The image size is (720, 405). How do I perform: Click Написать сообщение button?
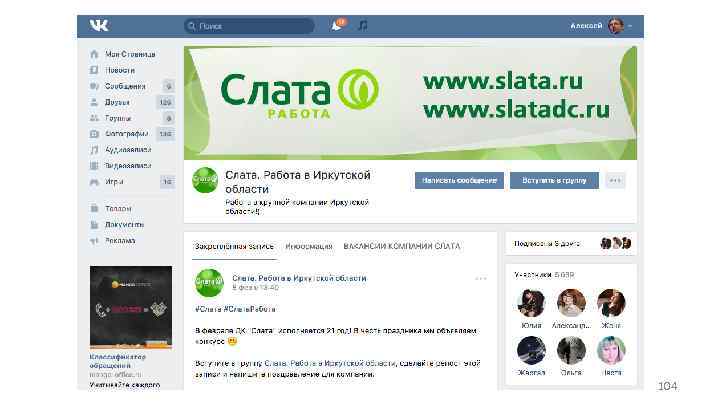(x=459, y=180)
